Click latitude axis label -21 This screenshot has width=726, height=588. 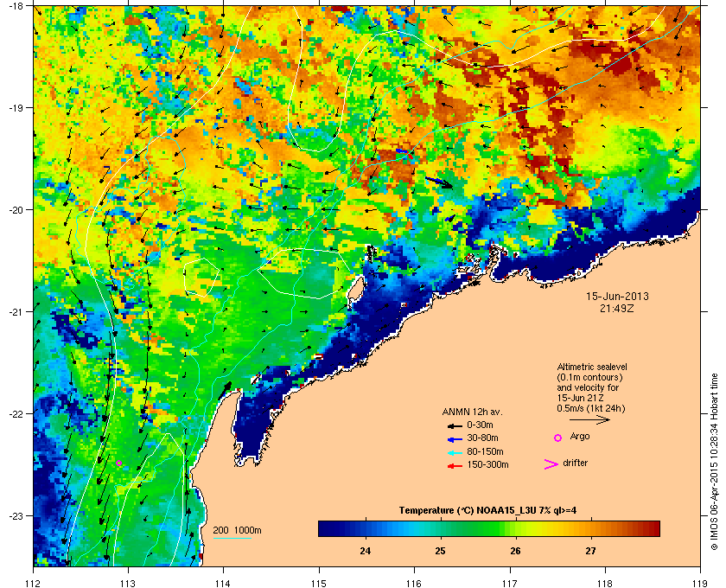click(16, 311)
